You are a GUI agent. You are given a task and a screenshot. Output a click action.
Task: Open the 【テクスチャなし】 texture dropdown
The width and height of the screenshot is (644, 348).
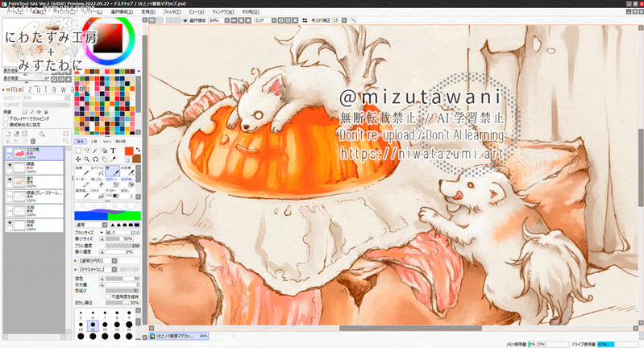click(x=114, y=269)
